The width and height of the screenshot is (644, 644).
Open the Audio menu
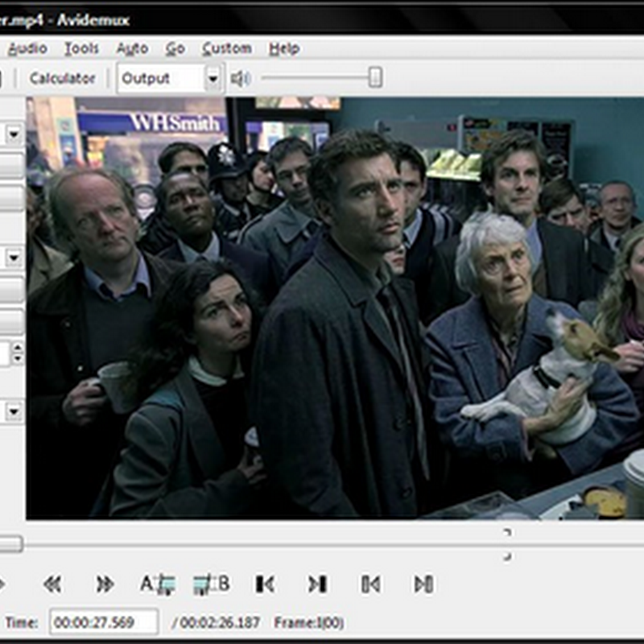(x=27, y=48)
